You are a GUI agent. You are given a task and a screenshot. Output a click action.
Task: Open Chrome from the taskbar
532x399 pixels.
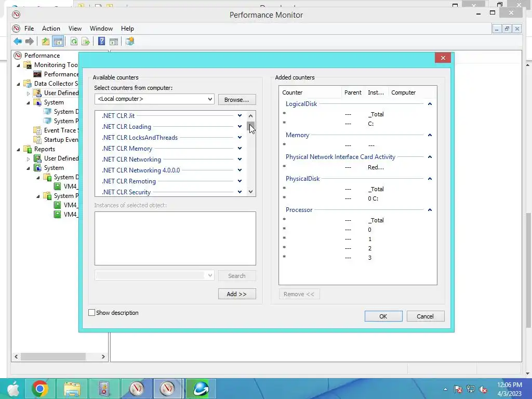[40, 389]
